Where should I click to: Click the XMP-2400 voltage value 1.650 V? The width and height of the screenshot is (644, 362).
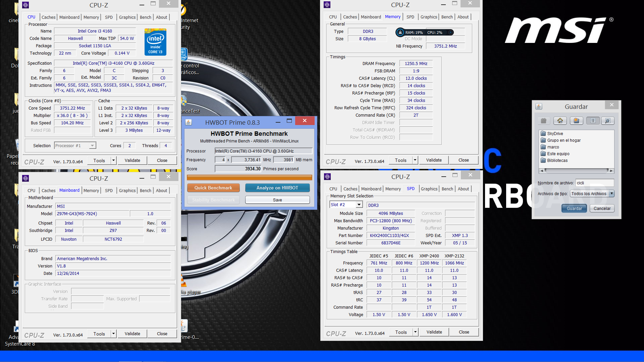point(429,314)
